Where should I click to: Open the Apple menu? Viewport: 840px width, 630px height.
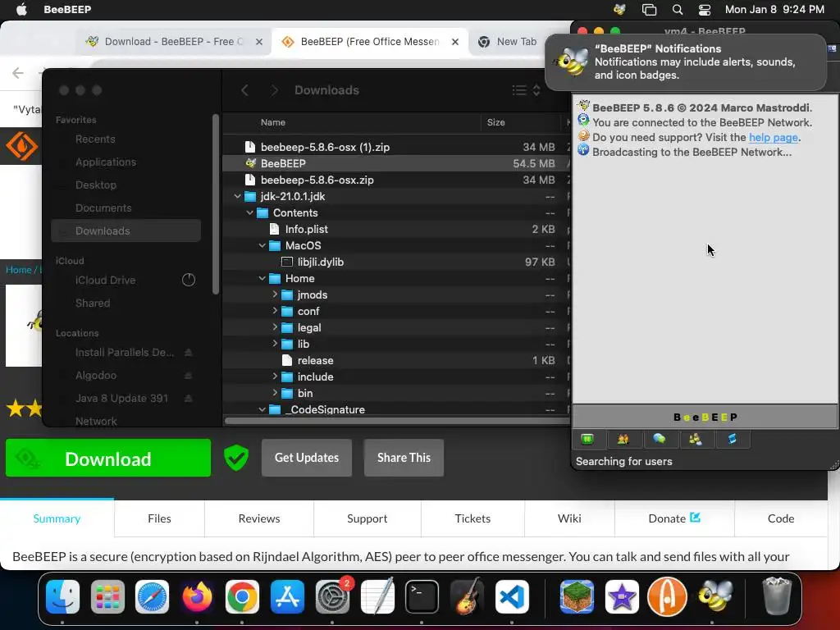click(21, 9)
